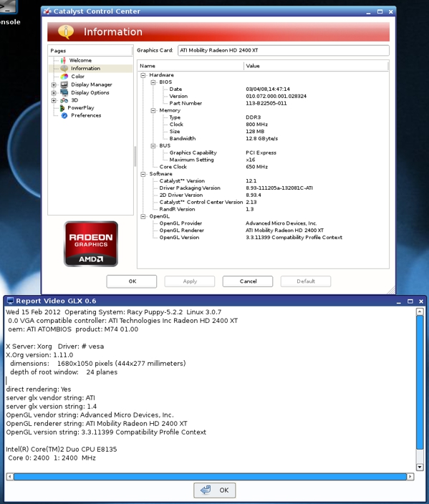Open the Welcome page icon
Screen dimensions: 429x504
[x=63, y=60]
